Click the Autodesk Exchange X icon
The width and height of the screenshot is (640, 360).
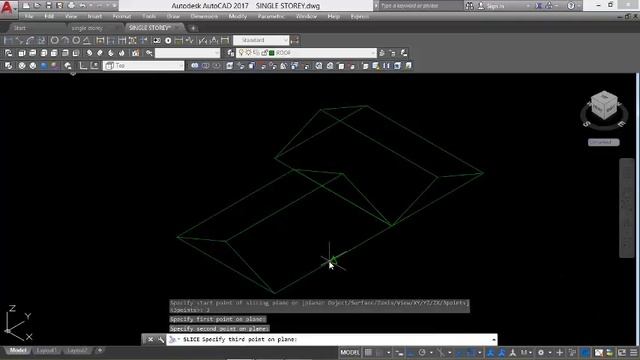pos(539,6)
